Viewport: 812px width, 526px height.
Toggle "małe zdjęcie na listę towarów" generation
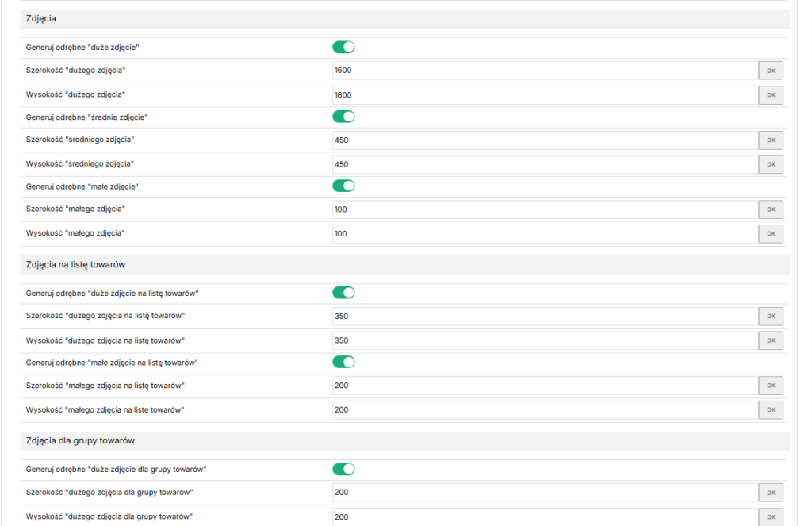click(343, 363)
